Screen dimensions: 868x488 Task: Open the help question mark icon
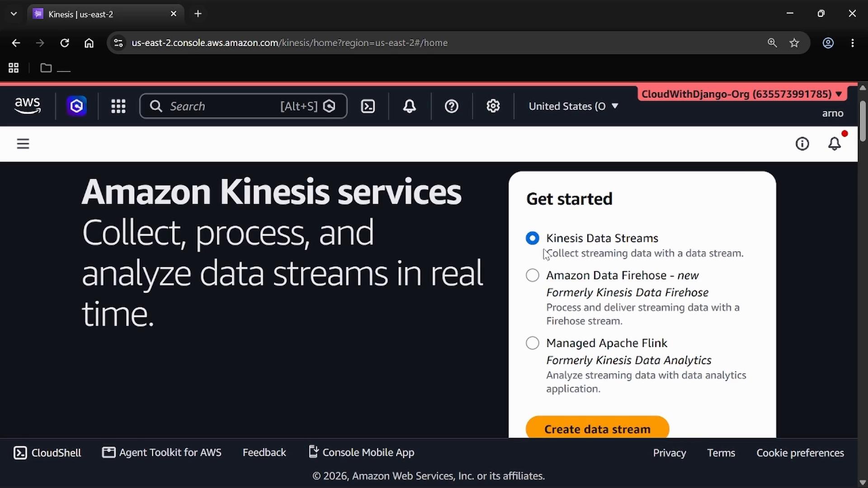click(452, 106)
